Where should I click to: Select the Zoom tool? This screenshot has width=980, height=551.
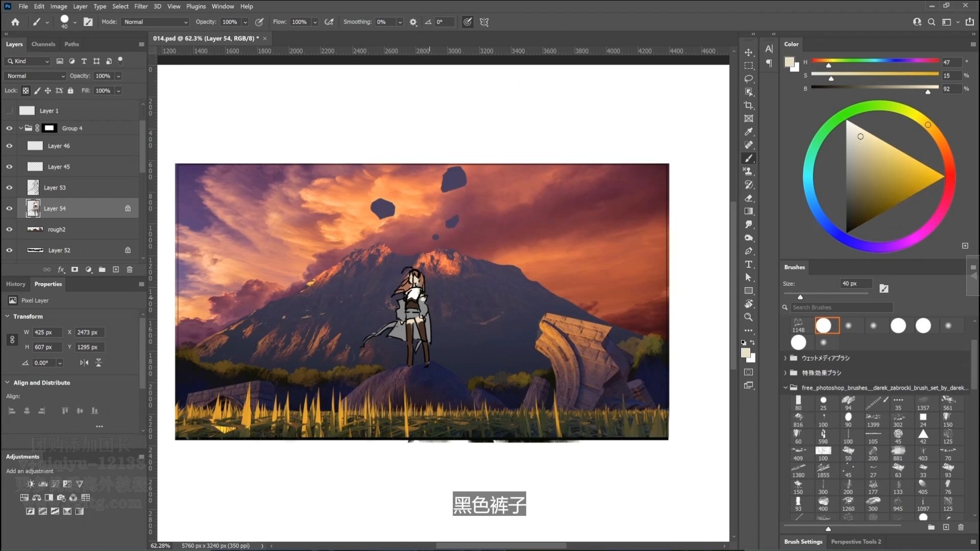(748, 317)
